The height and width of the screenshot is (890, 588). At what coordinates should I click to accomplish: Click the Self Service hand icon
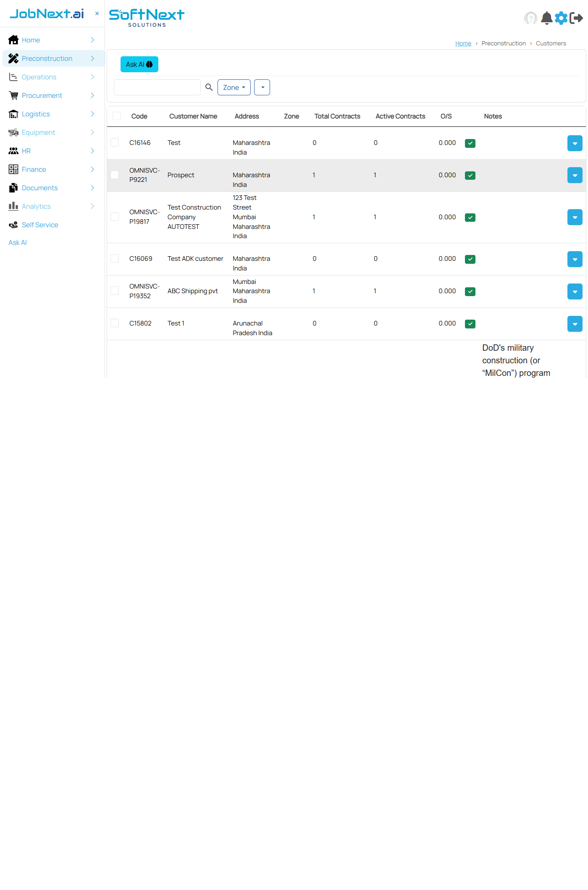click(x=13, y=225)
